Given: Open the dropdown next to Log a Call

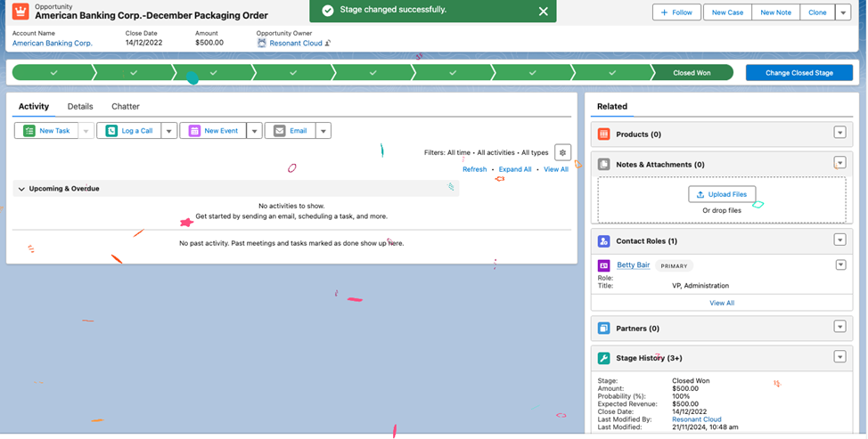Looking at the screenshot, I should (x=168, y=131).
